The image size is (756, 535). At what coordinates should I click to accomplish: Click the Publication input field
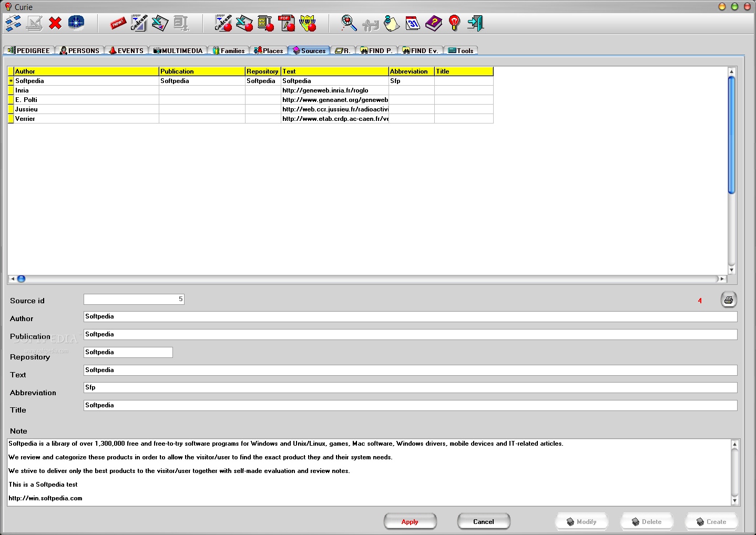[x=410, y=334]
